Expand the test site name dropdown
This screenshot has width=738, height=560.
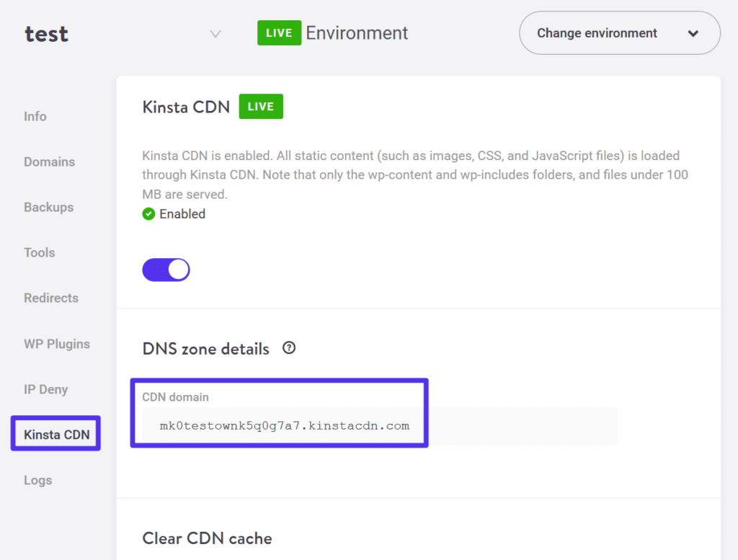click(214, 33)
